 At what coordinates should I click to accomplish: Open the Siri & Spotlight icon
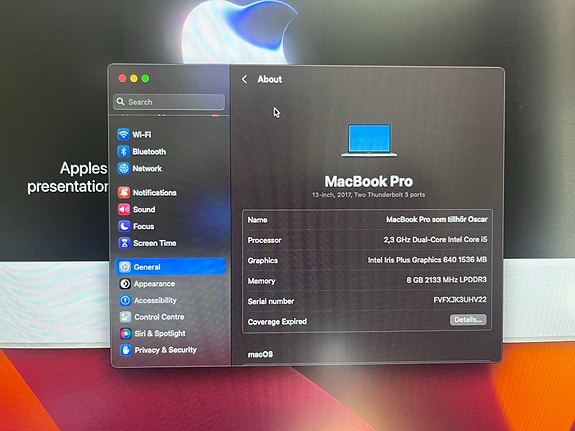click(126, 333)
